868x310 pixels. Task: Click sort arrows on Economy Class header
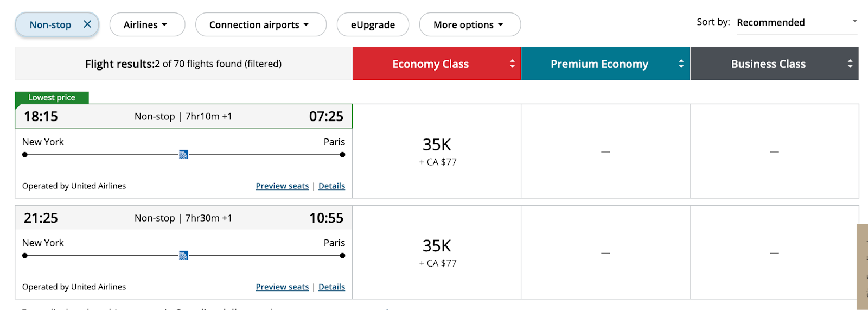coord(512,64)
